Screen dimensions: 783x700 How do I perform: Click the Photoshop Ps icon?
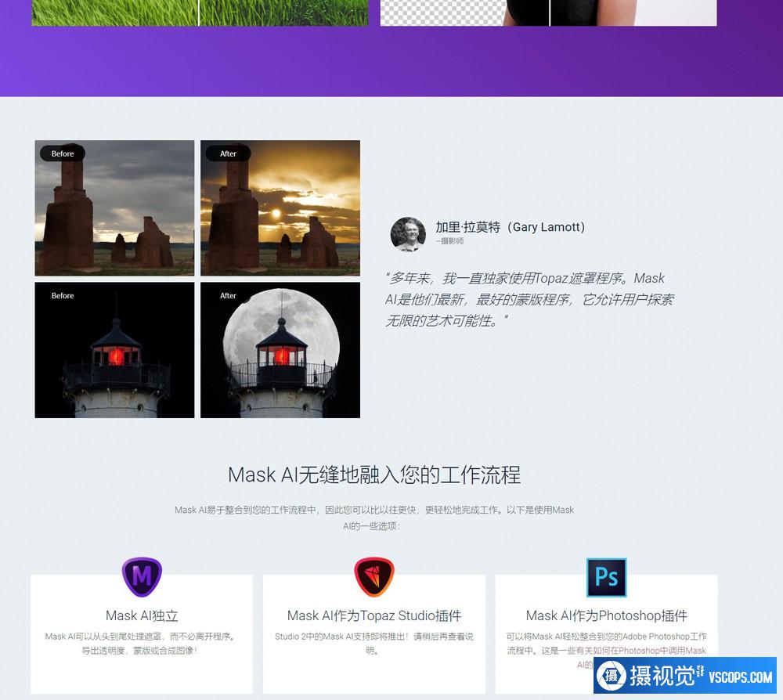coord(606,577)
